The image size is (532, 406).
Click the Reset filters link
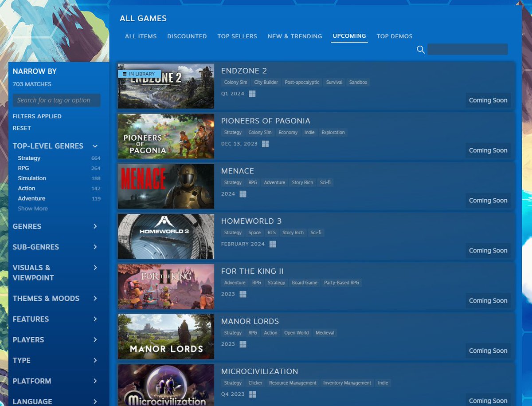tap(22, 128)
